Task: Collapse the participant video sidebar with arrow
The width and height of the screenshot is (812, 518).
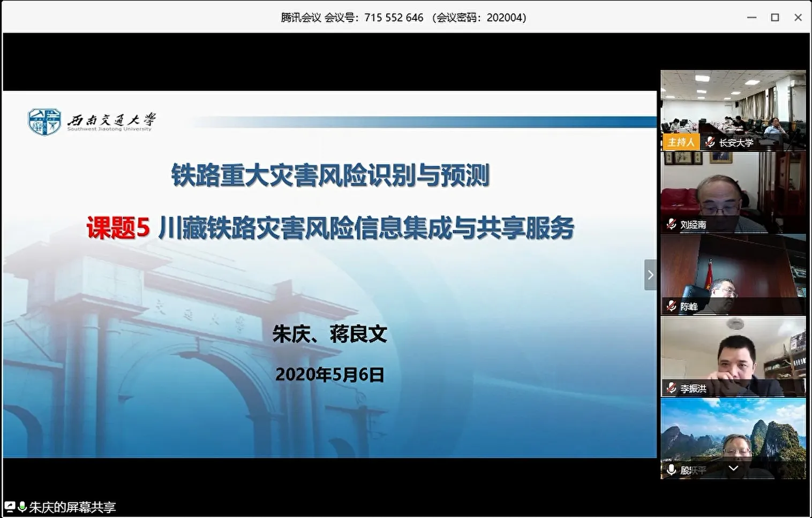Action: [650, 275]
